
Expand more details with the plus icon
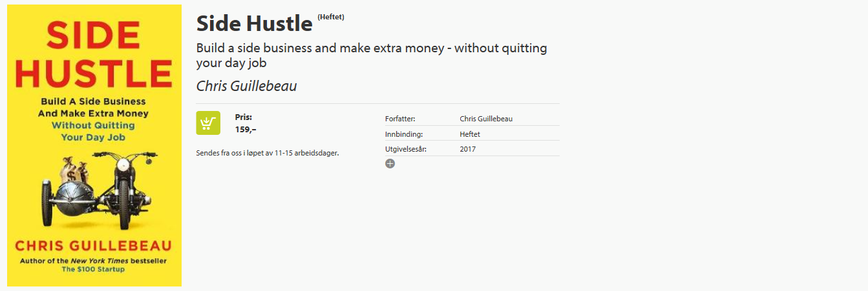pos(390,164)
